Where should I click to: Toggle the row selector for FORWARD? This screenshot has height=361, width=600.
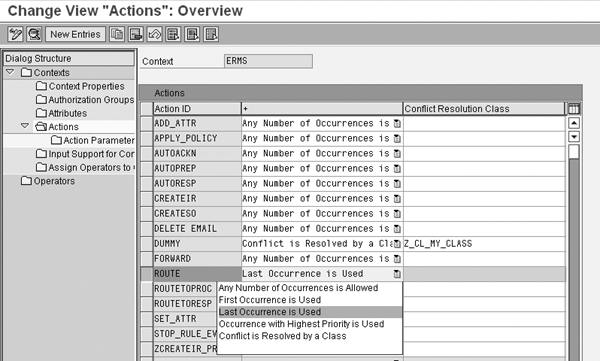tap(147, 259)
